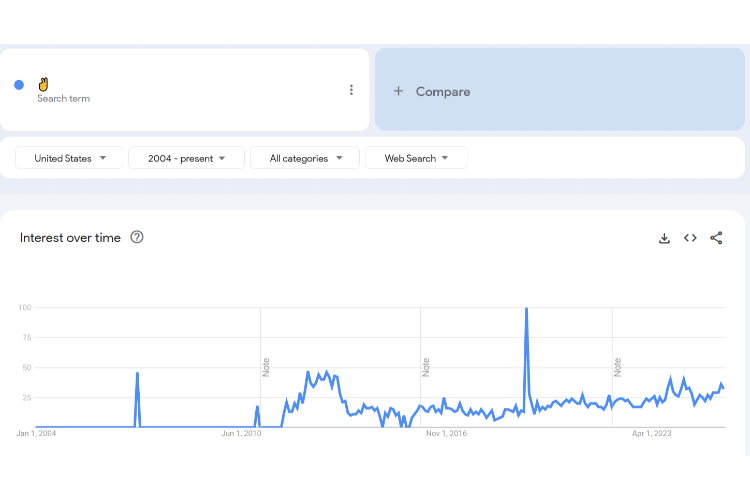Click the plus icon beside Compare
The height and width of the screenshot is (500, 750).
(x=398, y=91)
